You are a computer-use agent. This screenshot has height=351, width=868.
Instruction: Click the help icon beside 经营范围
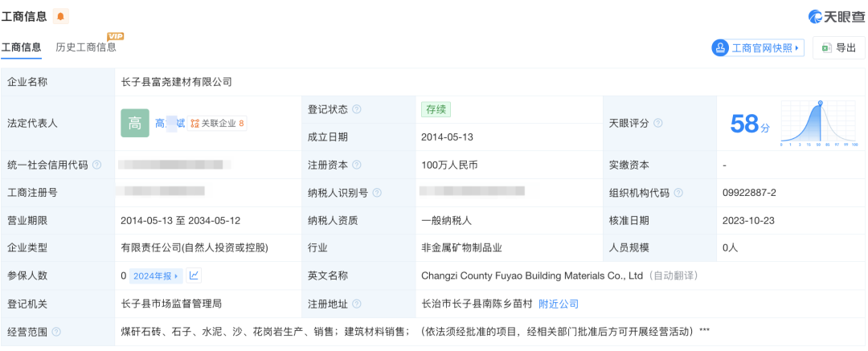click(56, 333)
